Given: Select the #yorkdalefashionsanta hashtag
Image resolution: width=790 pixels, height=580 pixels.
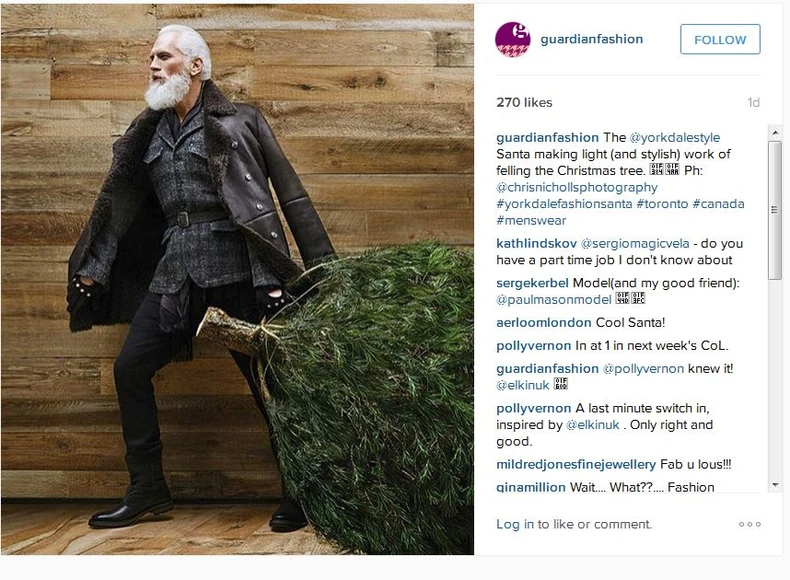Looking at the screenshot, I should click(x=564, y=204).
